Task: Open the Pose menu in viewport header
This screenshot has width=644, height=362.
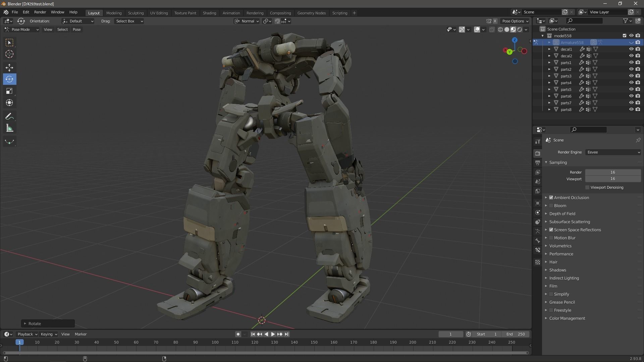Action: click(76, 29)
